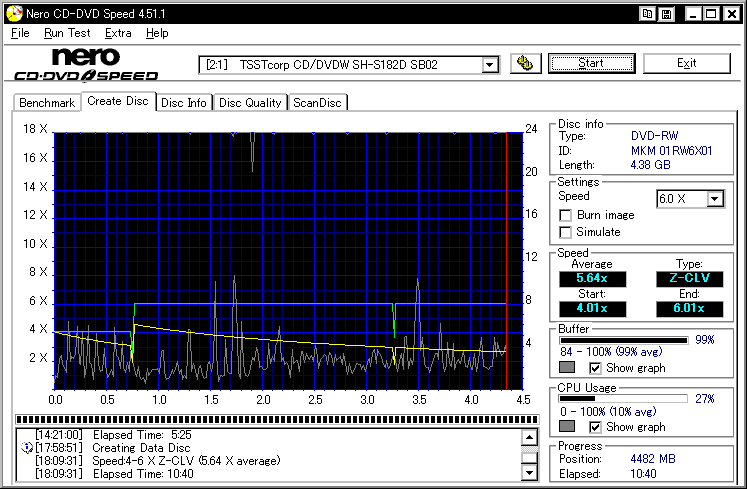Click the 10:40 elapsed value in Progress
747x489 pixels.
coord(643,474)
